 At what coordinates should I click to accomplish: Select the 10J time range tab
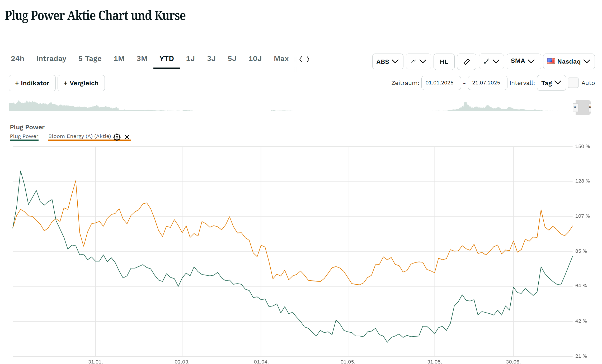point(255,59)
